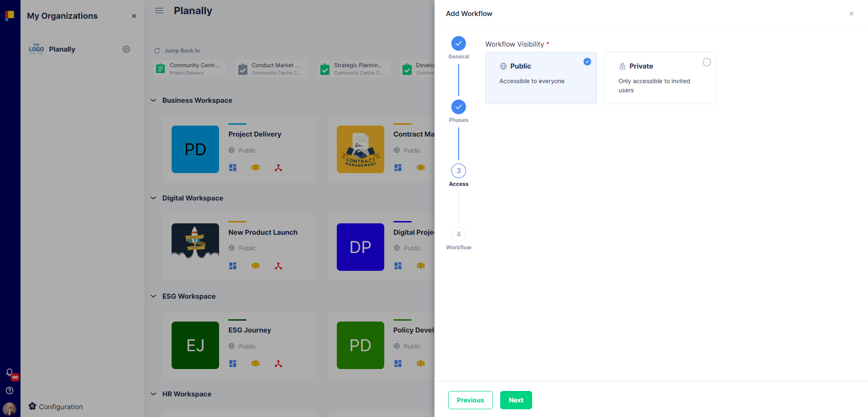Image resolution: width=868 pixels, height=417 pixels.
Task: Collapse the HR Workspace section
Action: coord(153,394)
